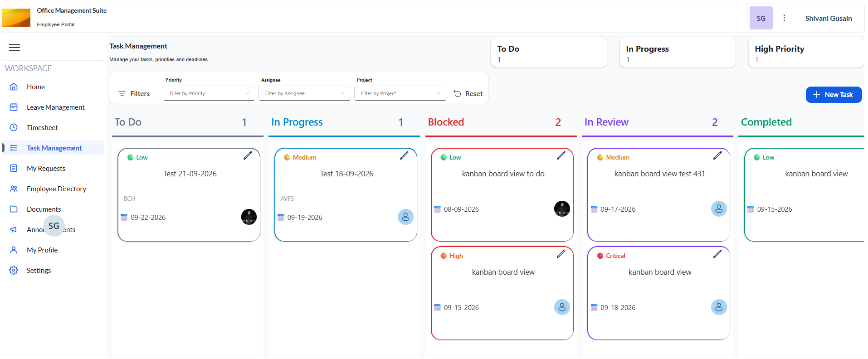Open the three-dot user options menu
Viewport: 868px width, 359px height.
click(784, 18)
